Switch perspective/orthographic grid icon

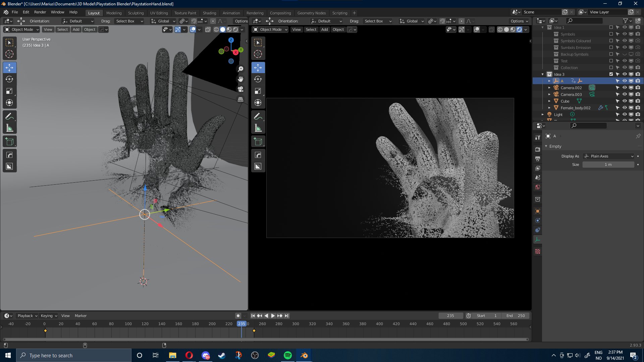click(x=240, y=99)
